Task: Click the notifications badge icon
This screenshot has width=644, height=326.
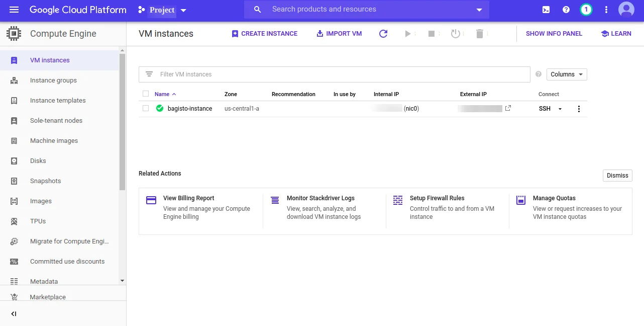Action: point(586,10)
